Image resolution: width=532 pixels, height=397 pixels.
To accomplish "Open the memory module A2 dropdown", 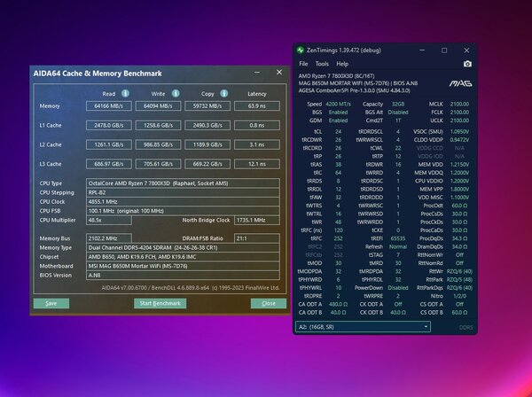I will (x=363, y=327).
